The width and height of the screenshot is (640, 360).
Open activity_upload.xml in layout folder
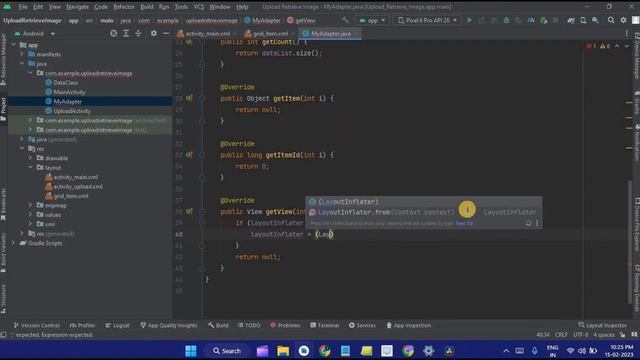(78, 187)
